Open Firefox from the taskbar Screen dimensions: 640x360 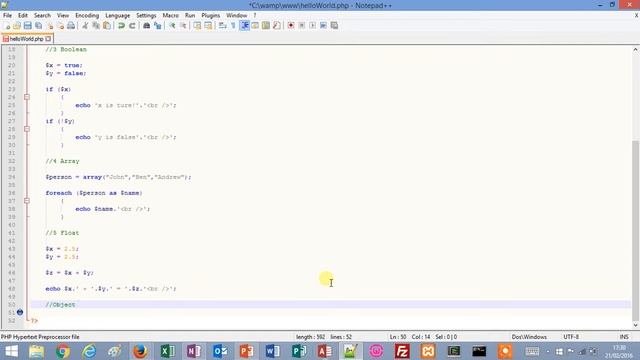(140, 351)
